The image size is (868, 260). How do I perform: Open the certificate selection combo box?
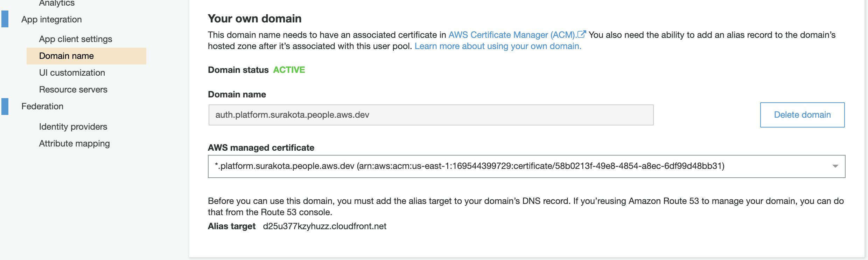526,166
